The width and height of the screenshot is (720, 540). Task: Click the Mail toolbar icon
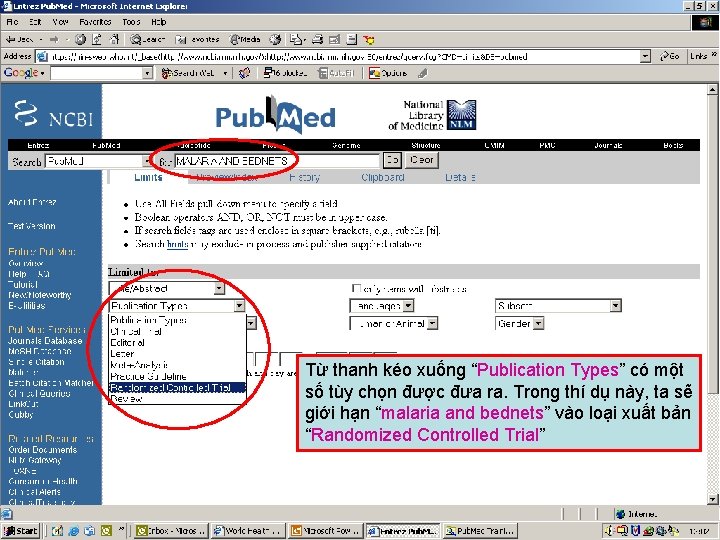click(x=296, y=39)
